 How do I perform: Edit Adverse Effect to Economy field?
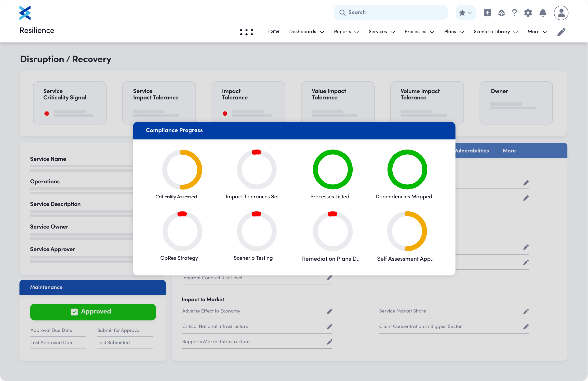click(x=330, y=311)
